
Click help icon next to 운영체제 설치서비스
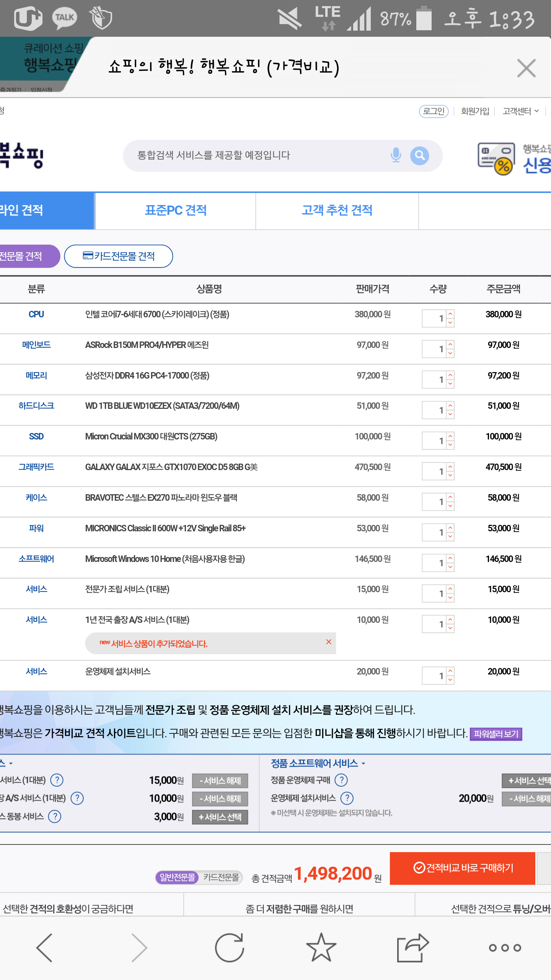coord(347,798)
